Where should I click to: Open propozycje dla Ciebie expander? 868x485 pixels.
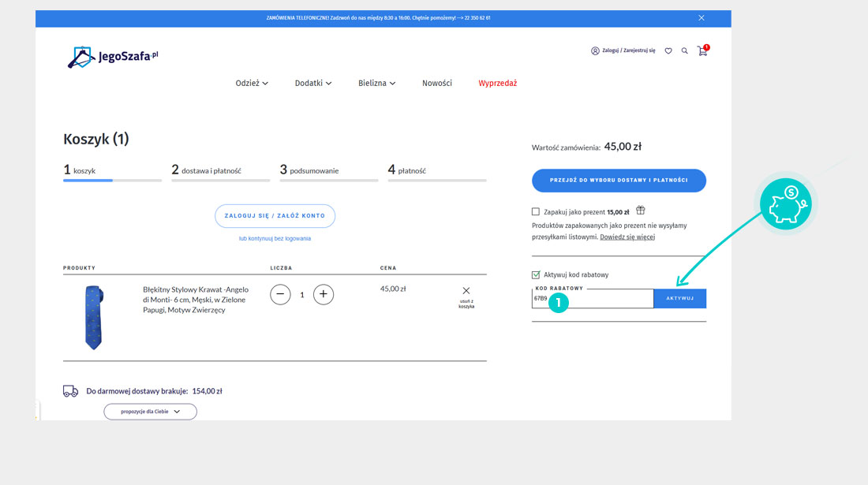150,412
